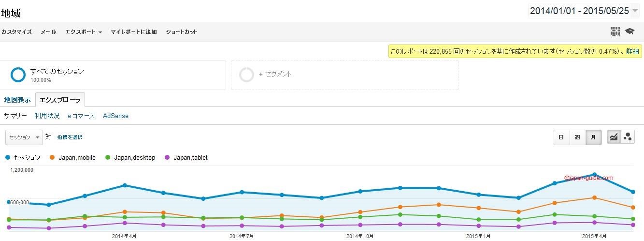Expand the エクスポート export dropdown

pyautogui.click(x=84, y=32)
